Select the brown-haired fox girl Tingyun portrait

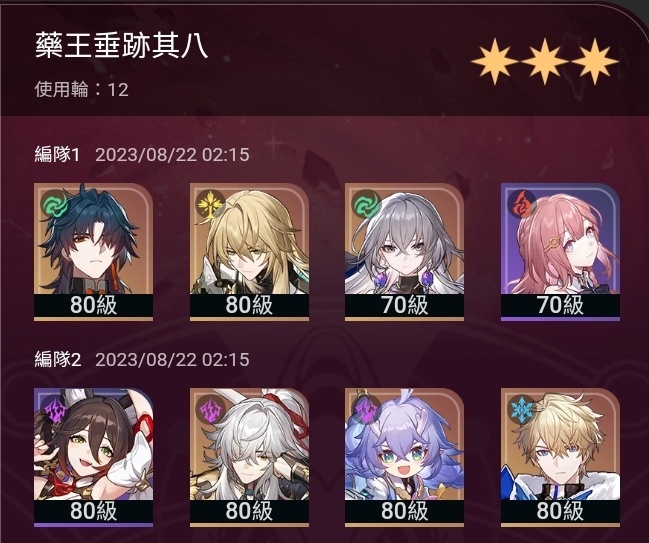tap(94, 457)
